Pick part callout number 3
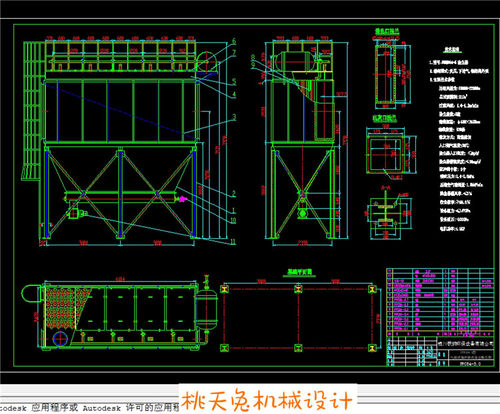500x414 pixels. click(234, 117)
